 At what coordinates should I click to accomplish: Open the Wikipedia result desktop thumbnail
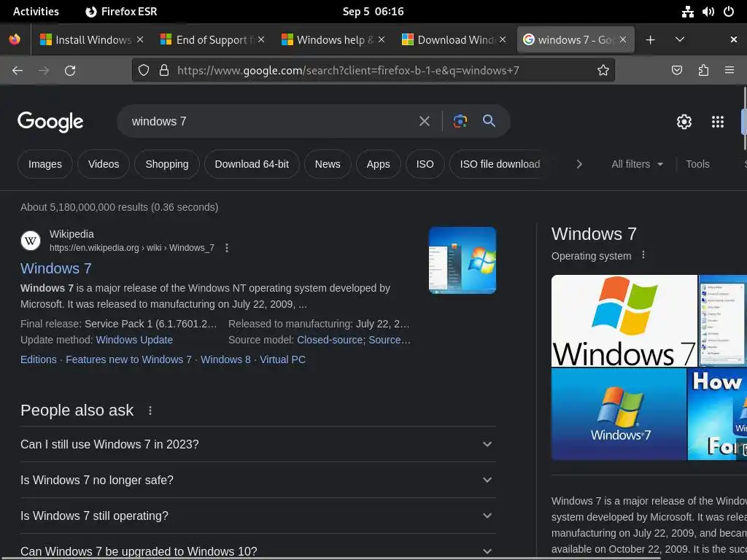462,260
